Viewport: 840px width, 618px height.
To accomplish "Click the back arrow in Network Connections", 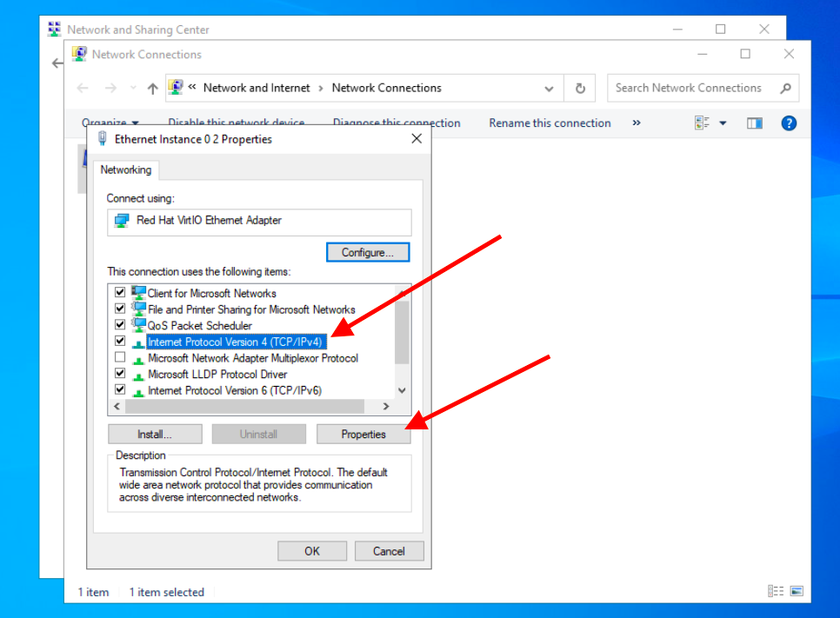I will (83, 89).
